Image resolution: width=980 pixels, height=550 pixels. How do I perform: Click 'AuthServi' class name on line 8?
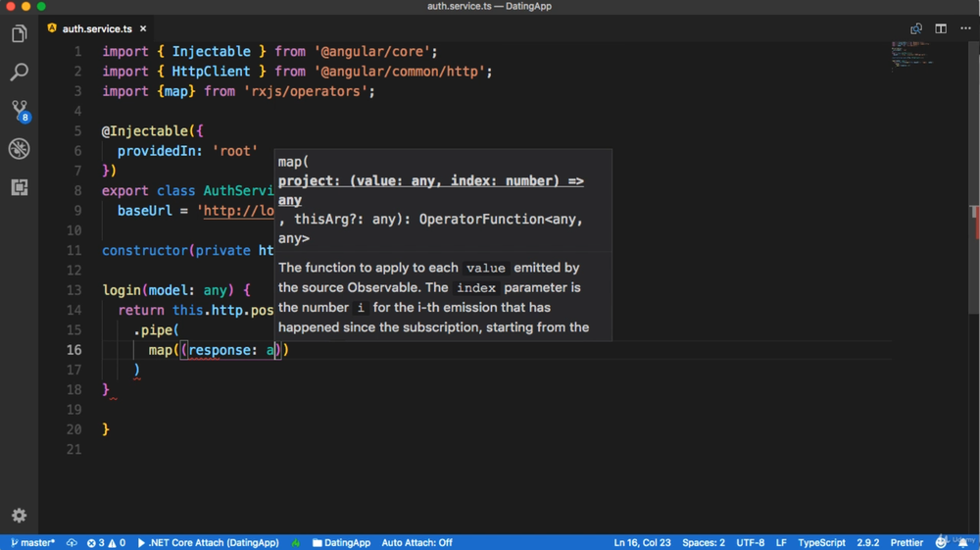[239, 190]
